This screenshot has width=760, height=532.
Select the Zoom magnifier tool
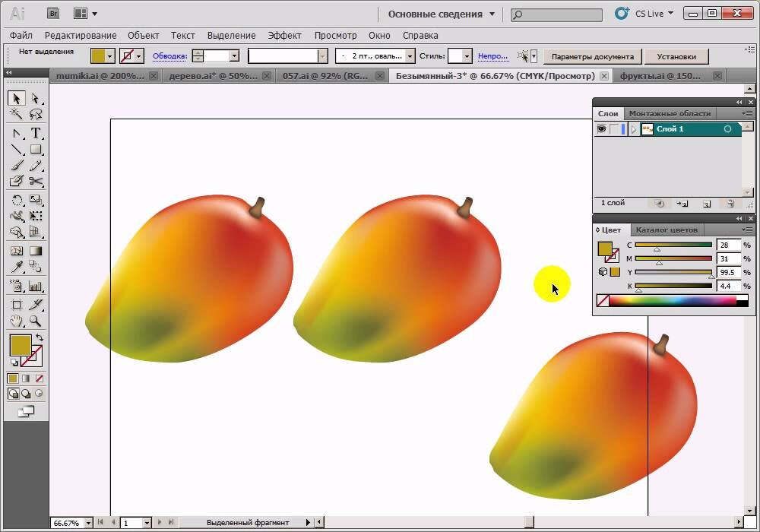[35, 321]
